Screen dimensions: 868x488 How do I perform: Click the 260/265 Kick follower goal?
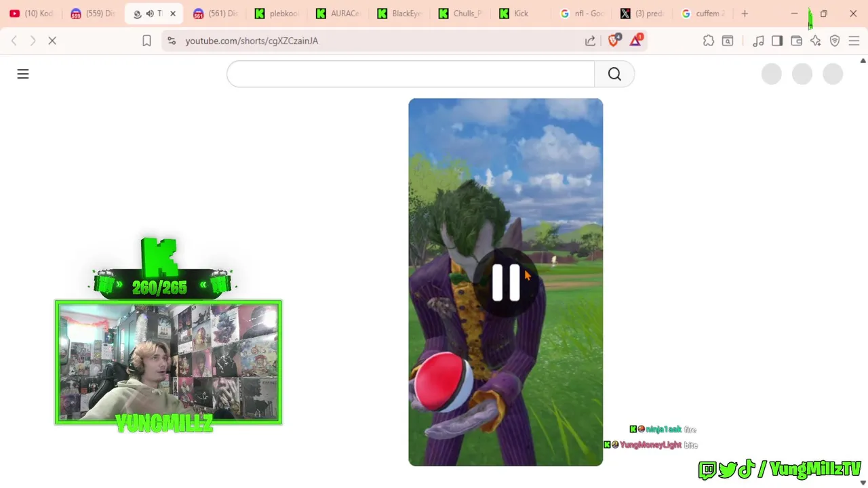160,287
